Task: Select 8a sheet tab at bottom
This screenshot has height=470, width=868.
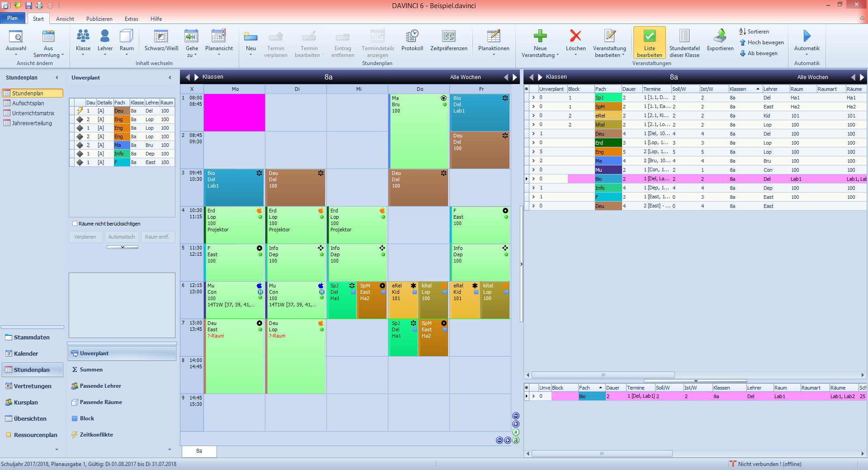Action: (x=199, y=451)
